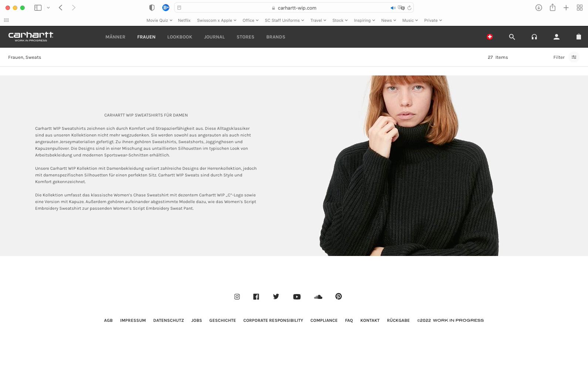Open the FAQ footer link
This screenshot has width=588, height=381.
coord(349,320)
